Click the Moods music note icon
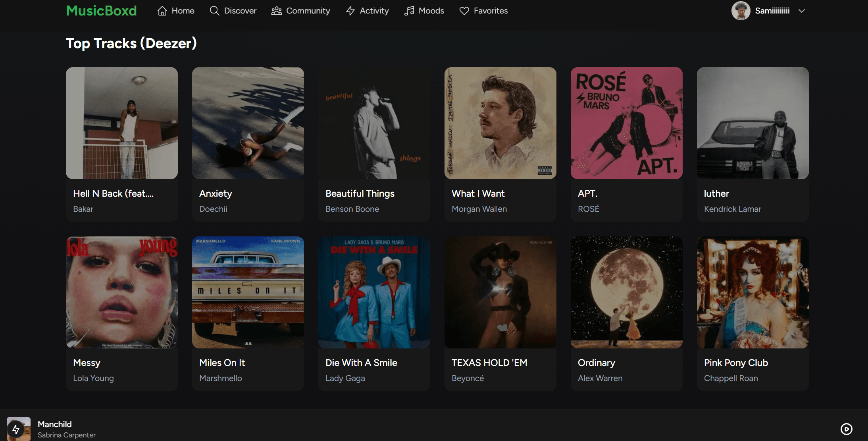Image resolution: width=868 pixels, height=441 pixels. click(409, 11)
